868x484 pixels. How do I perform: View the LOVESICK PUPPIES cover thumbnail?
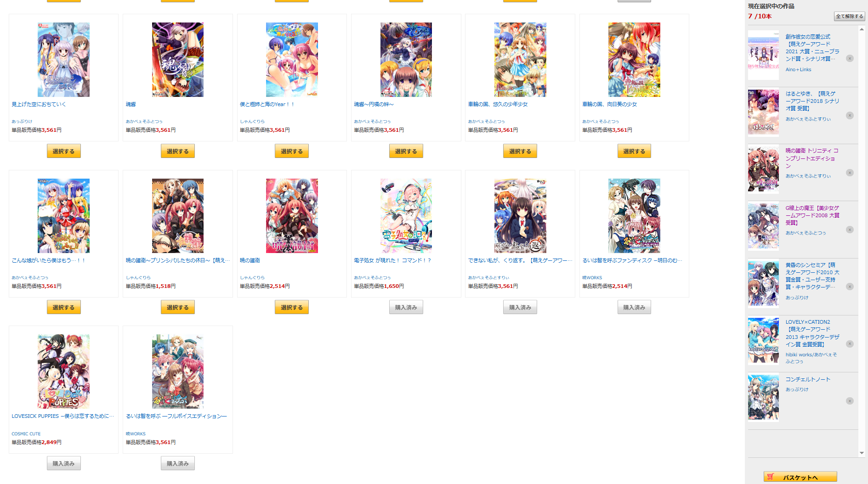(x=63, y=371)
